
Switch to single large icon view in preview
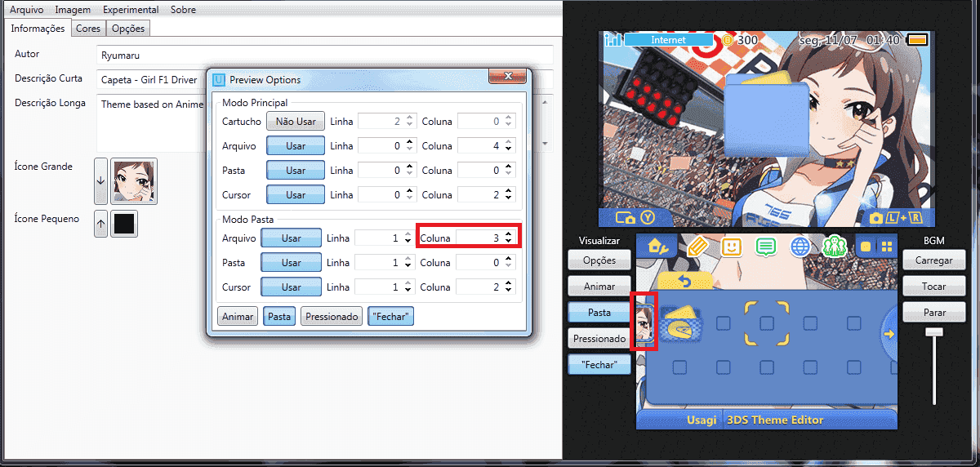866,247
